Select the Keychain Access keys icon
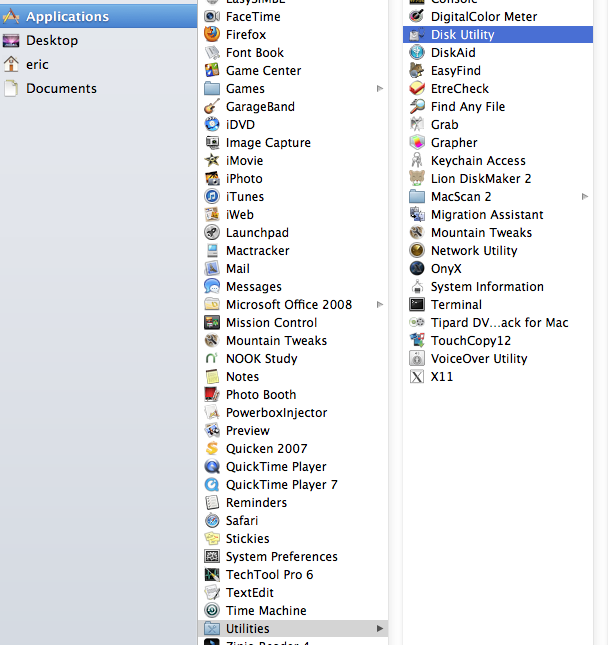 point(417,160)
